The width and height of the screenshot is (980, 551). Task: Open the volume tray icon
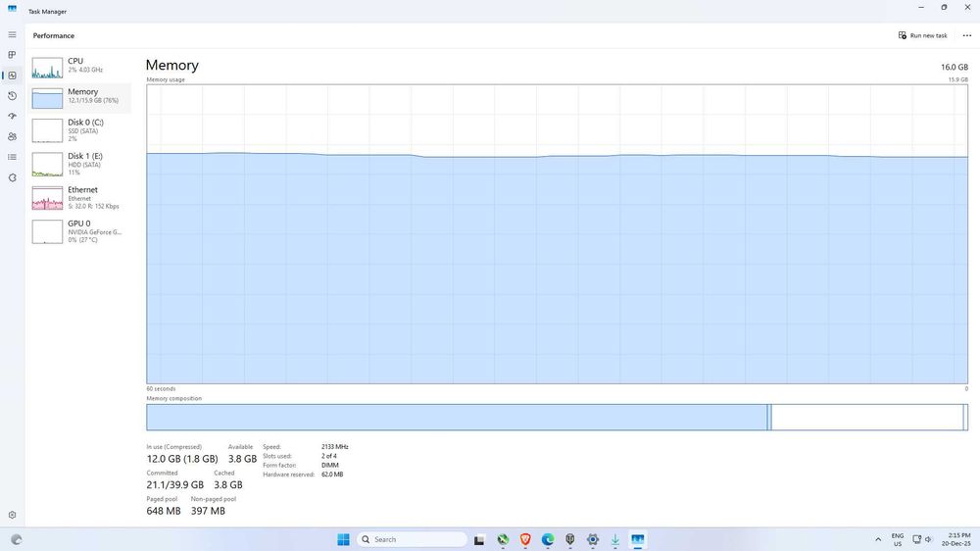point(929,539)
